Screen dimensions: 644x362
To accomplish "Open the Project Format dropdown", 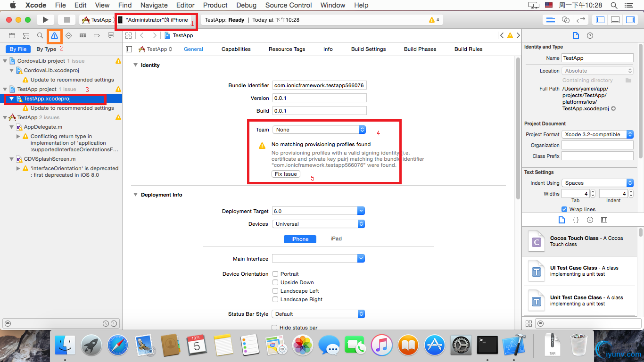I will (597, 134).
